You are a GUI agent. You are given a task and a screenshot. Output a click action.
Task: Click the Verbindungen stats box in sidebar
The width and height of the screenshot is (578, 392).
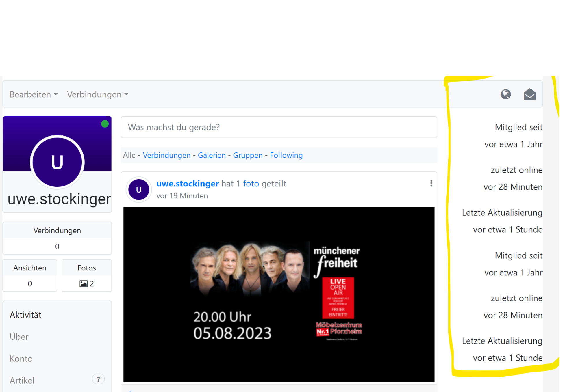(x=57, y=238)
